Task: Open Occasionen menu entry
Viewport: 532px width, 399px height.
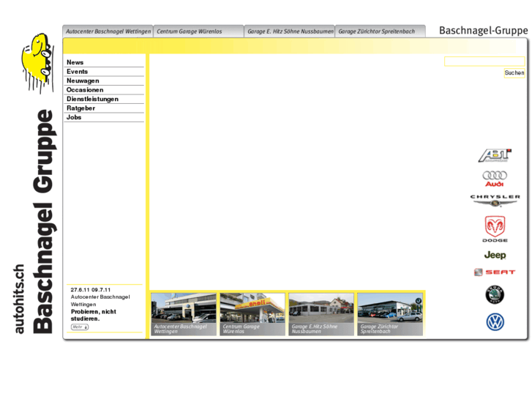Action: 104,90
